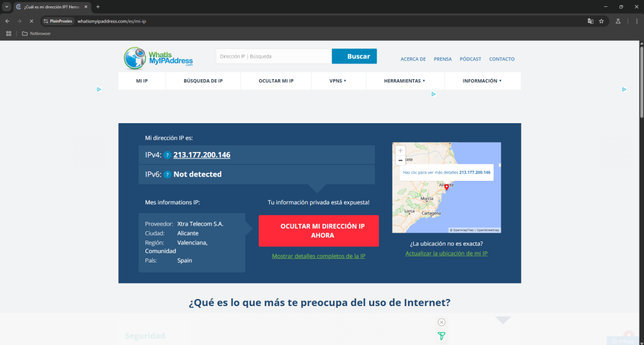This screenshot has height=345, width=644.
Task: Select the Alicante city value
Action: [x=187, y=233]
